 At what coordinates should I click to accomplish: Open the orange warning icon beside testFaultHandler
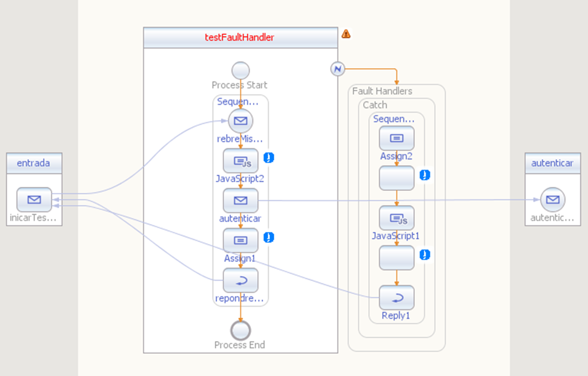(x=346, y=34)
